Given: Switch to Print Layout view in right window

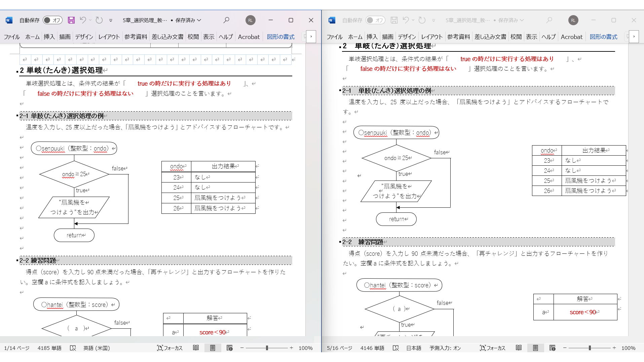Looking at the screenshot, I should (x=535, y=348).
